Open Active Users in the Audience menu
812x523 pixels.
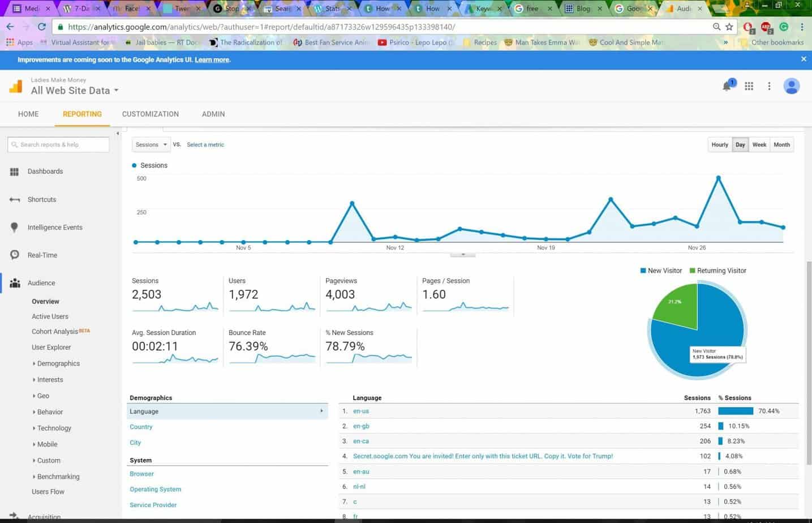(50, 316)
